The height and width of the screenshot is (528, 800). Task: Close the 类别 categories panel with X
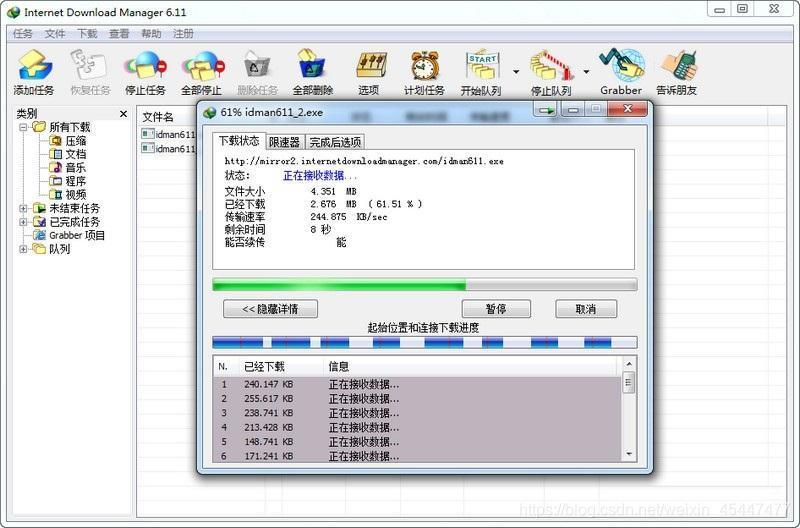pyautogui.click(x=123, y=114)
